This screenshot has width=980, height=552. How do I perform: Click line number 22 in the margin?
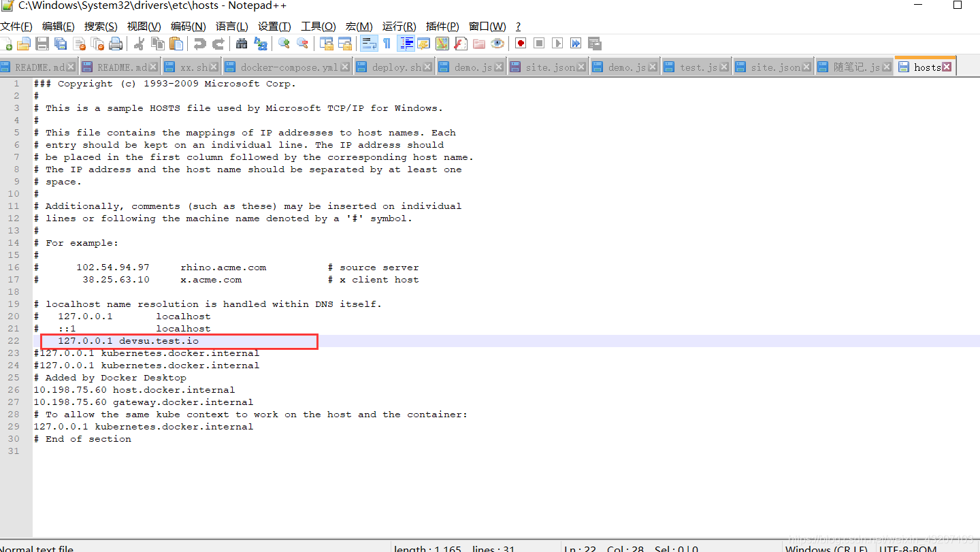pos(14,341)
